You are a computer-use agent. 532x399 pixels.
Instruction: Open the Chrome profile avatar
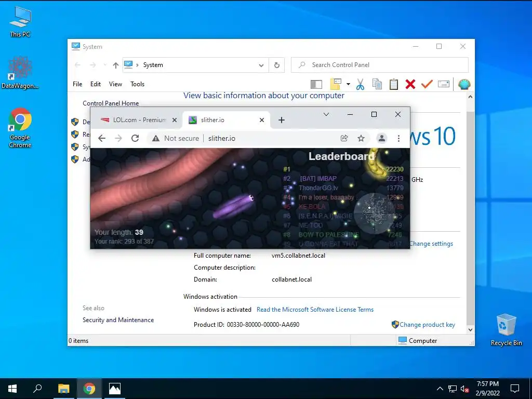click(x=382, y=138)
